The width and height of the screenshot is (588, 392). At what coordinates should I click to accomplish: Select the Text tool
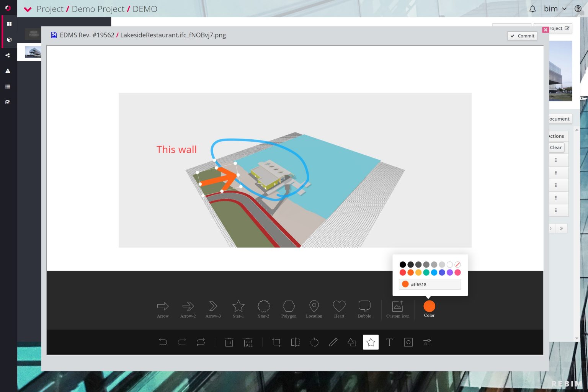point(389,342)
